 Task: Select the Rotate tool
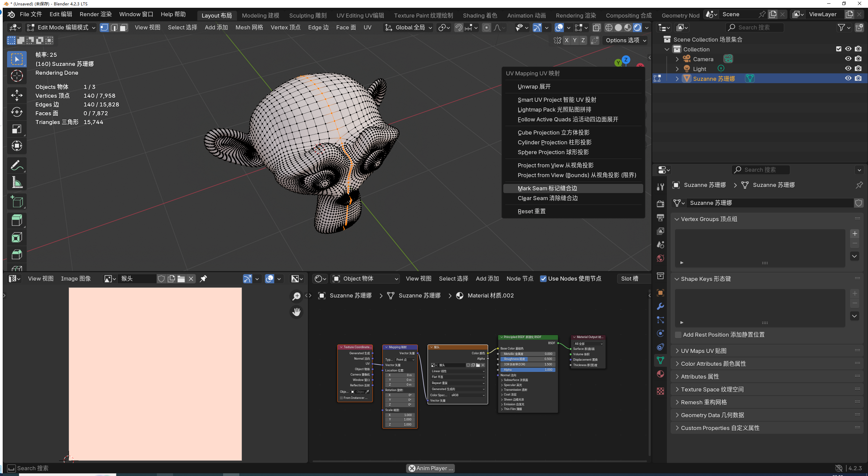tap(17, 112)
